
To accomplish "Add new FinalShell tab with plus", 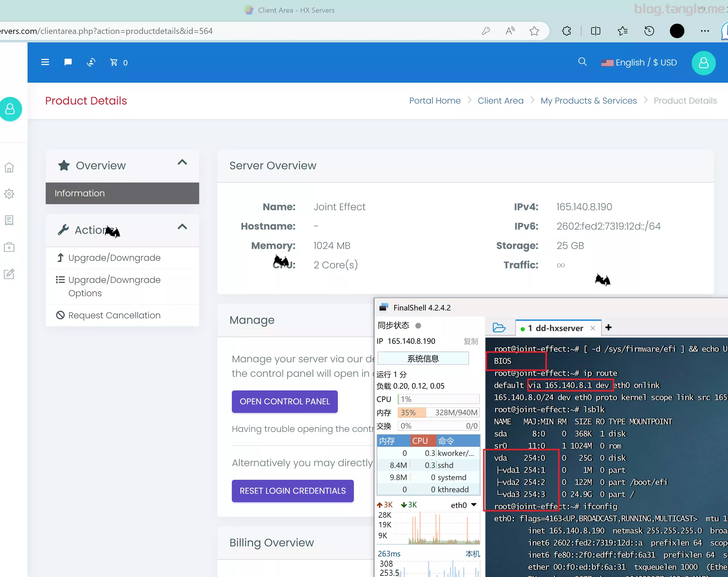I will [x=608, y=327].
